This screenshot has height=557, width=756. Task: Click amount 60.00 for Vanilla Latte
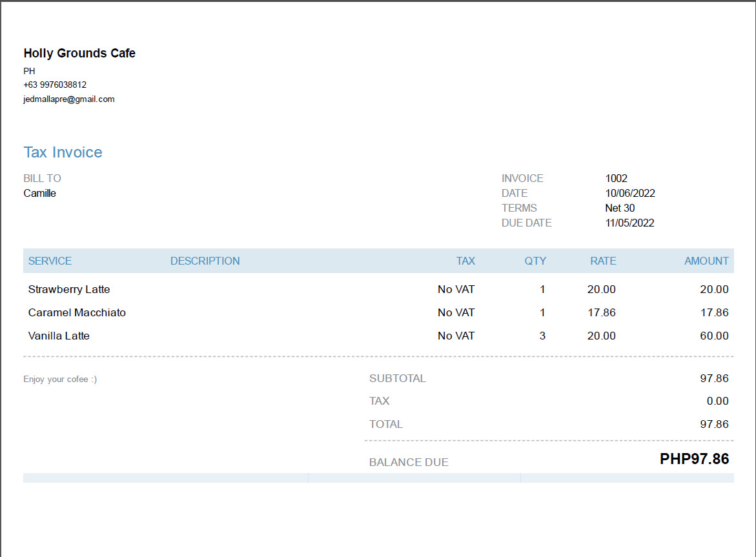[714, 336]
